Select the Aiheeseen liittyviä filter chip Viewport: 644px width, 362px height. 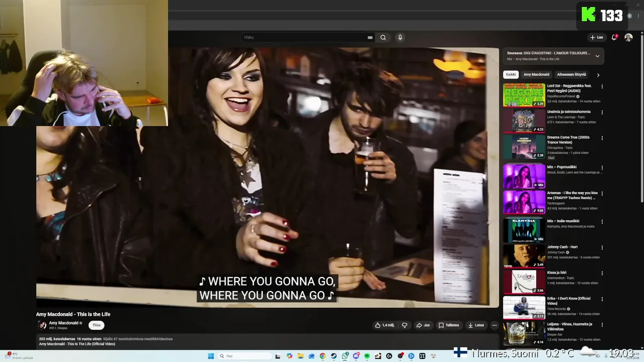(x=572, y=74)
